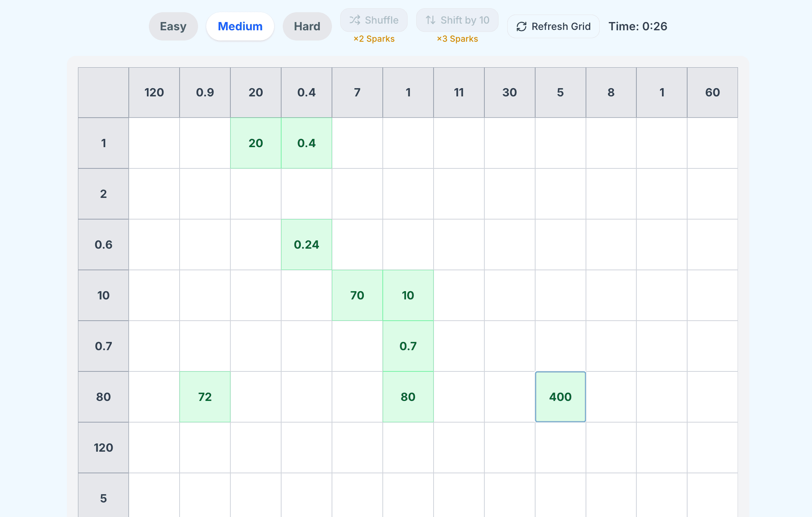Select the Easy difficulty

pos(173,26)
